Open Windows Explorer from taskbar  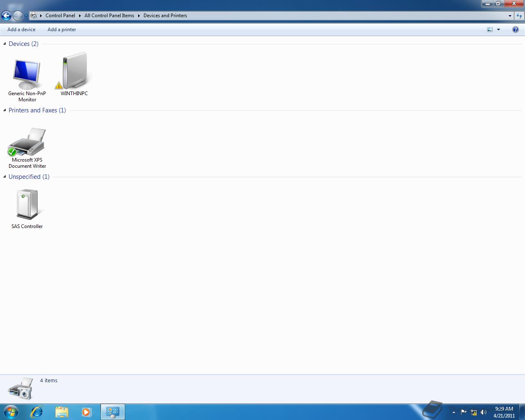(x=62, y=412)
